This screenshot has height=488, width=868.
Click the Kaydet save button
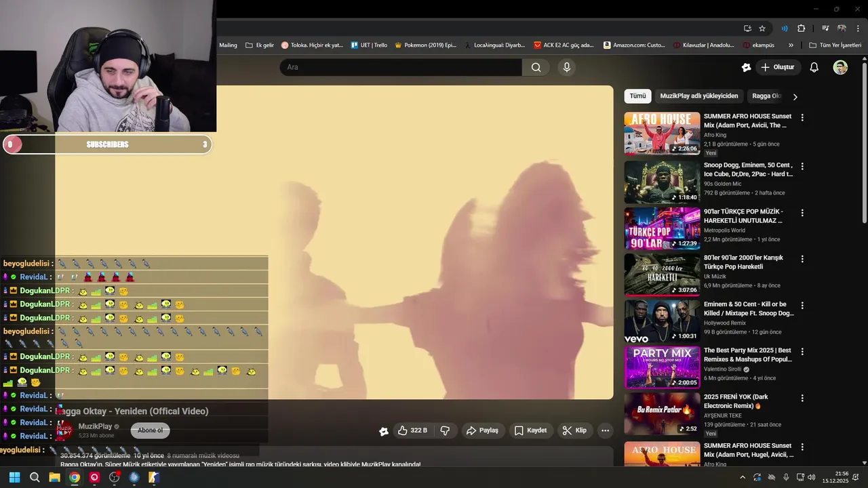[530, 430]
